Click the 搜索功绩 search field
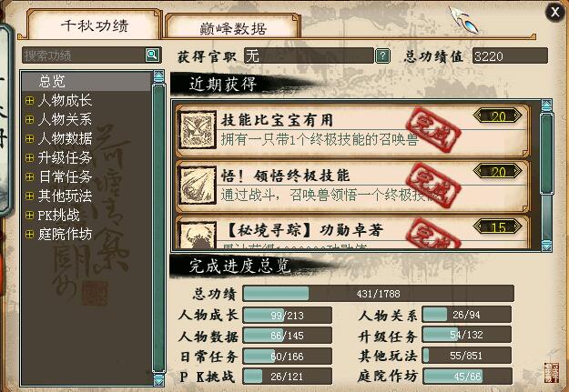The width and height of the screenshot is (569, 392). (x=84, y=55)
